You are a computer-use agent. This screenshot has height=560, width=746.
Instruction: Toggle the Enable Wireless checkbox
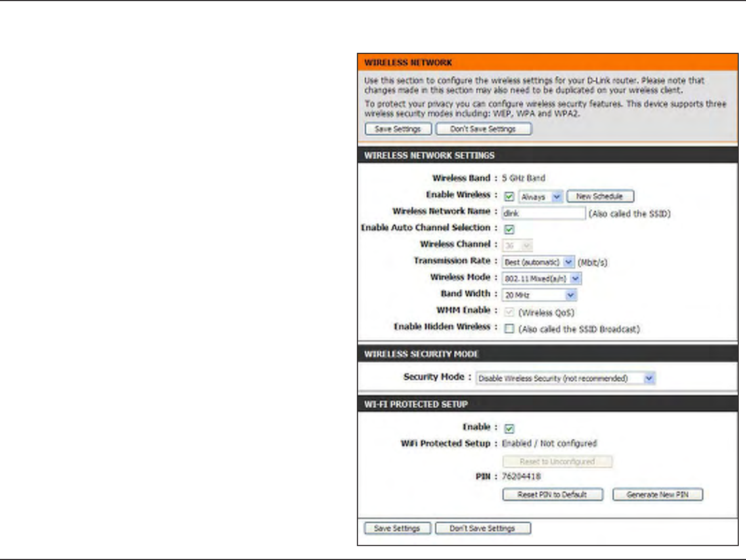[509, 196]
